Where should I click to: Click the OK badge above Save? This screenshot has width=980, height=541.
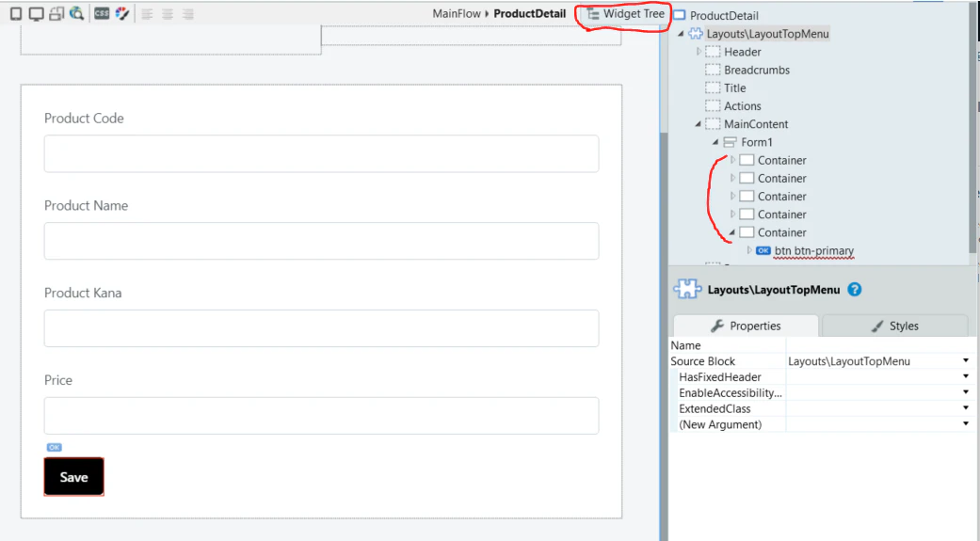point(55,447)
